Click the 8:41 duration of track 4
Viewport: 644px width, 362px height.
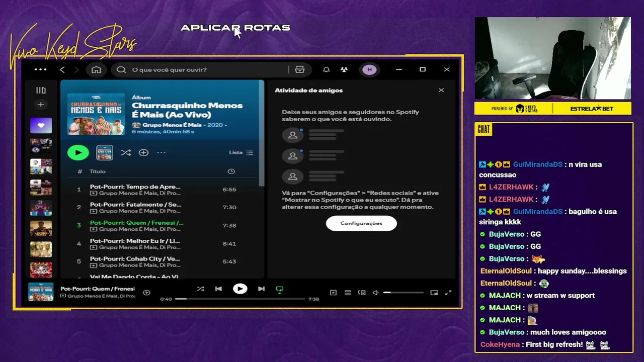point(229,243)
